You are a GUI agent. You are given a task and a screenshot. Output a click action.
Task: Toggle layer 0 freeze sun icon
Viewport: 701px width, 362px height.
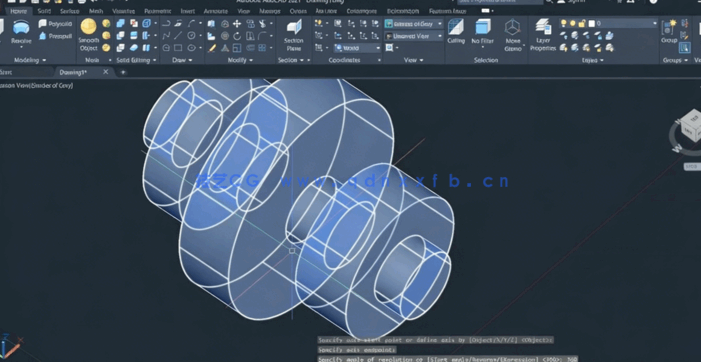[573, 23]
